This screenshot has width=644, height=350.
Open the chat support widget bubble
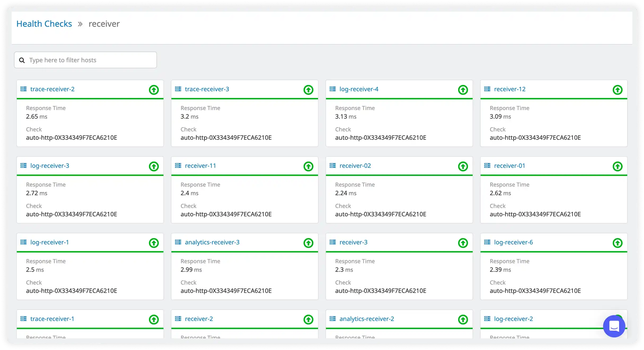point(614,326)
